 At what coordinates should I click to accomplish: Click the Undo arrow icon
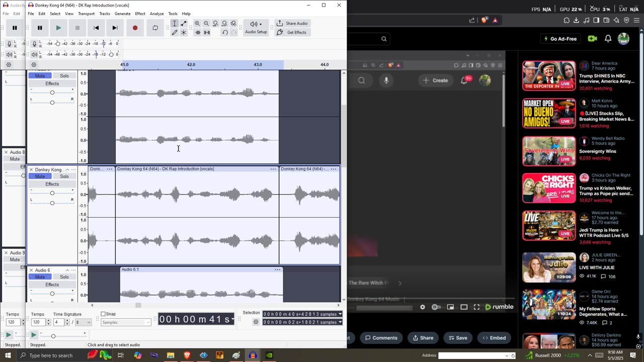(225, 33)
